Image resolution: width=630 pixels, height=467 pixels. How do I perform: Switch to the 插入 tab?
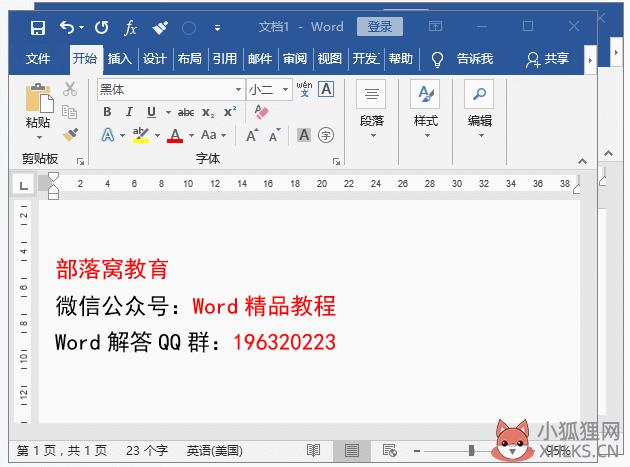pos(119,59)
